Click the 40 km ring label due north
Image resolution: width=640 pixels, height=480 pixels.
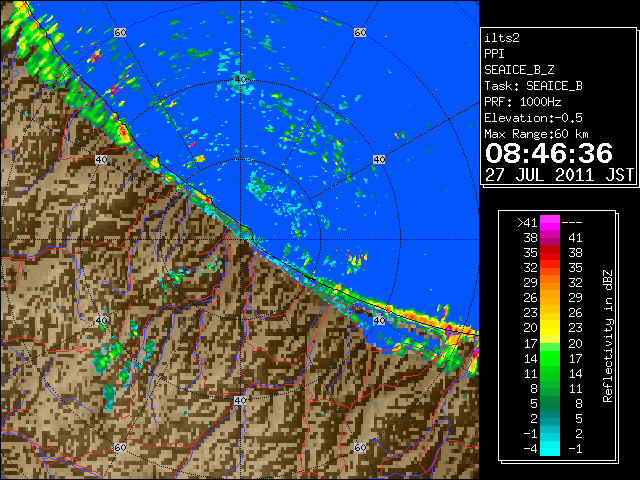(240, 80)
